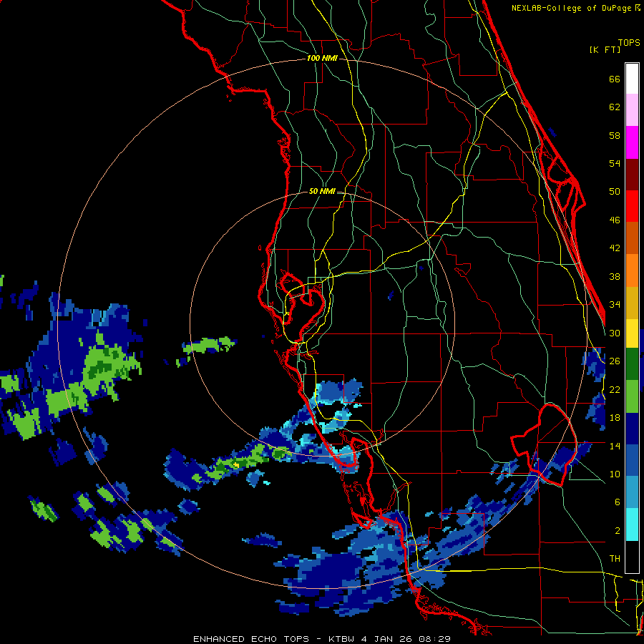Image resolution: width=644 pixels, height=644 pixels.
Task: Click the "100 NMI" range ring label
Action: coord(322,59)
